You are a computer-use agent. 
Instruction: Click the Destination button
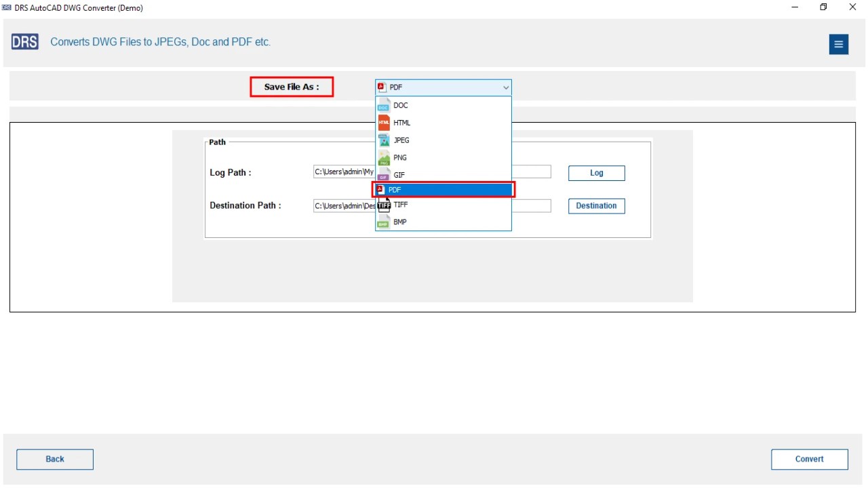point(597,206)
